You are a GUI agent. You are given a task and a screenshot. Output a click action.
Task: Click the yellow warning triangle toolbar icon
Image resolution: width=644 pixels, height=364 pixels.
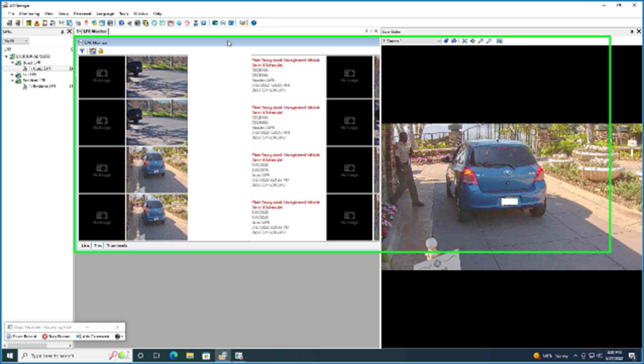37,23
